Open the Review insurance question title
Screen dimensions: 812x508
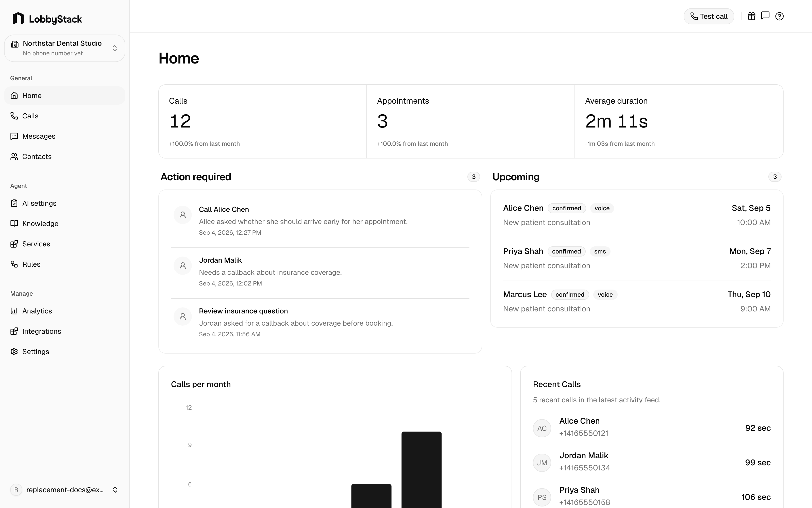243,311
